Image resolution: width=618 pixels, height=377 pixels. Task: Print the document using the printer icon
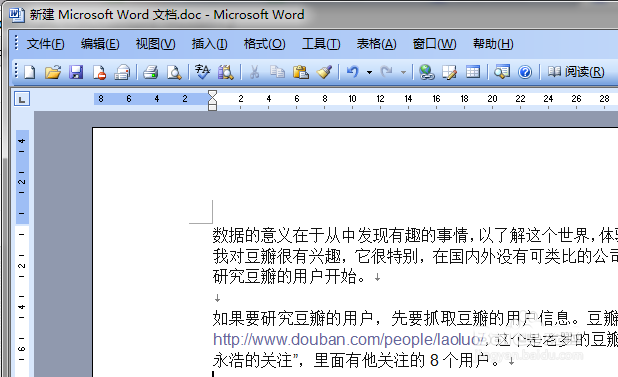[150, 72]
